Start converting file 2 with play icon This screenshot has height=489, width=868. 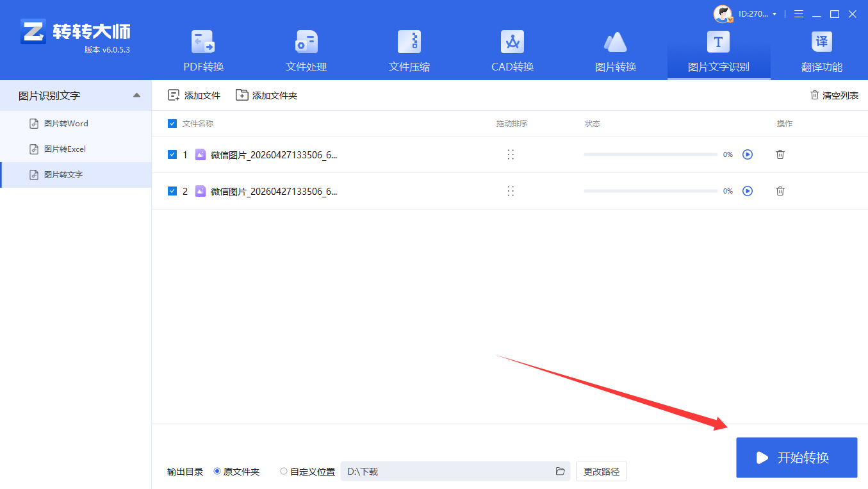[x=747, y=191]
